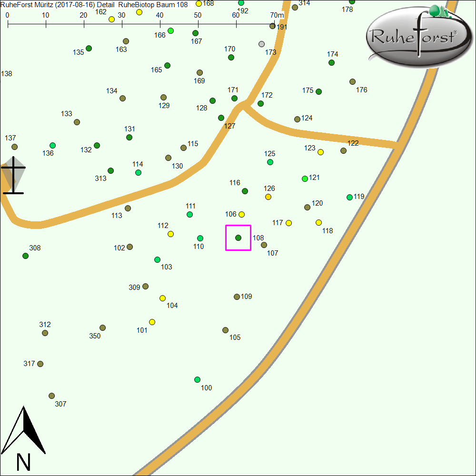The height and width of the screenshot is (476, 476).
Task: Select tree marker 136
Action: (x=53, y=145)
